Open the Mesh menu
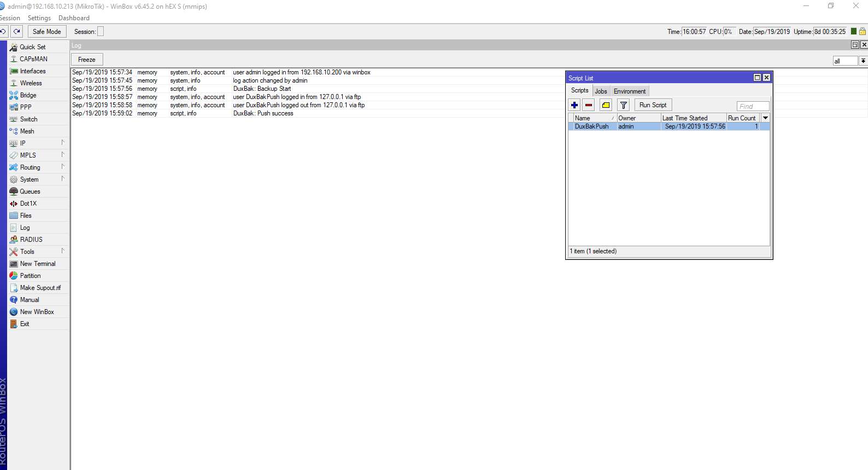 point(38,131)
